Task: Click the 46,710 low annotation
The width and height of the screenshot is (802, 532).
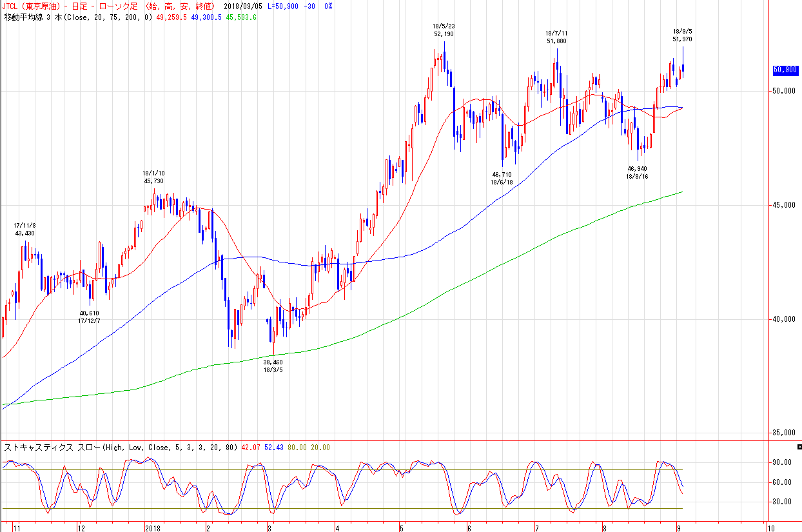Action: [x=502, y=174]
